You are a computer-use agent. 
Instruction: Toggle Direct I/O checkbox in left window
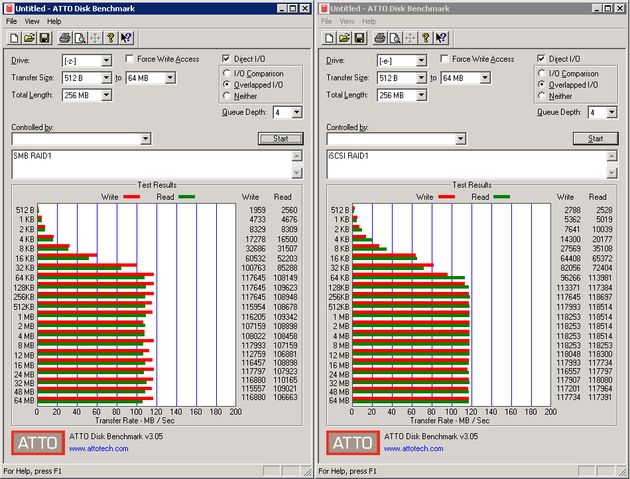(x=226, y=59)
